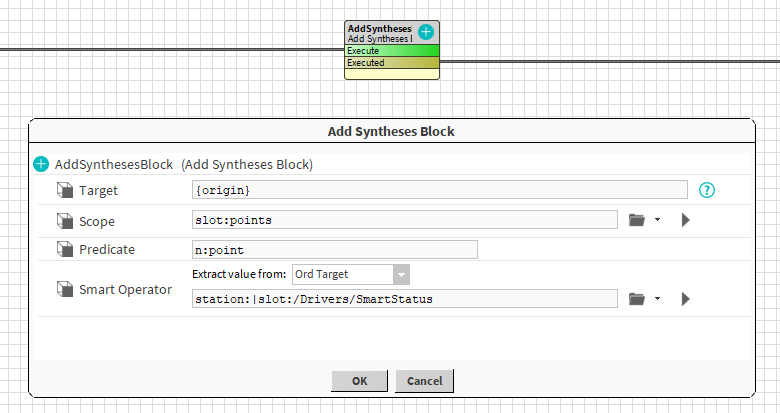Expand the dropdown arrow beside Smart Operator folder

coord(657,298)
